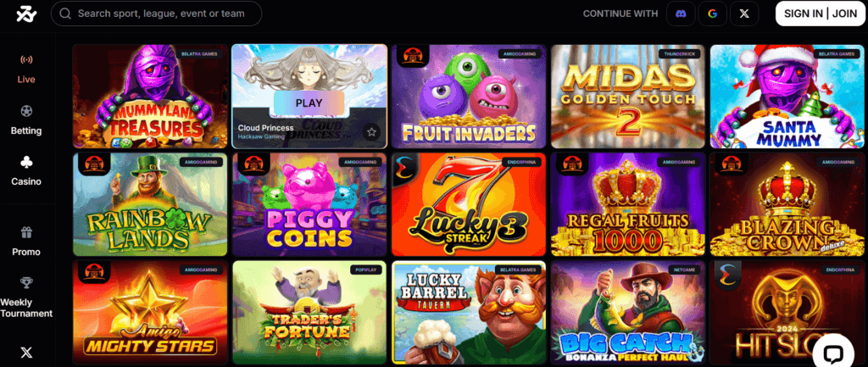Select Casino in the sidebar

tap(26, 171)
